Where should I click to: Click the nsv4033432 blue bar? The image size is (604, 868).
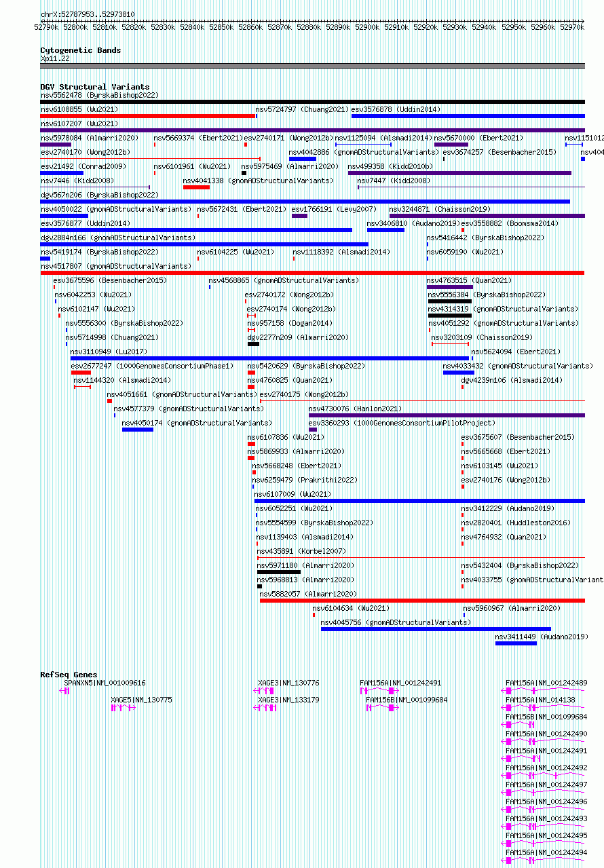click(x=459, y=373)
